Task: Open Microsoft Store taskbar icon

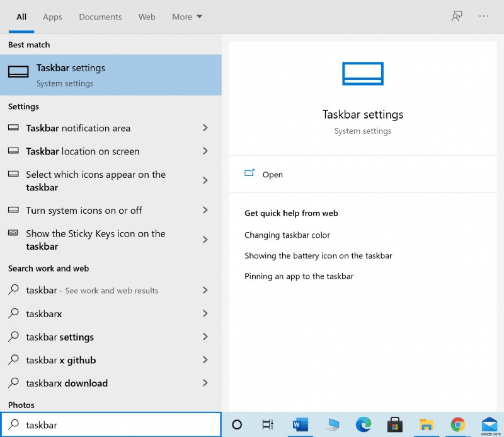Action: 395,424
